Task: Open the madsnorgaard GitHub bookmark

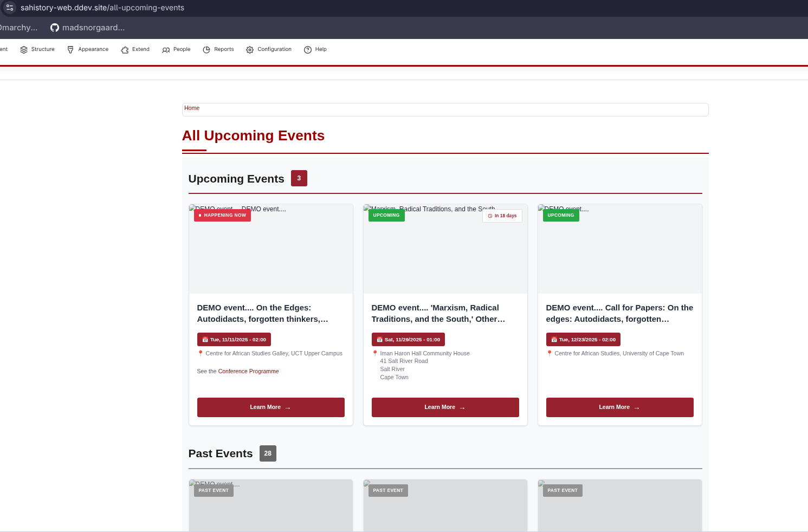Action: [87, 28]
